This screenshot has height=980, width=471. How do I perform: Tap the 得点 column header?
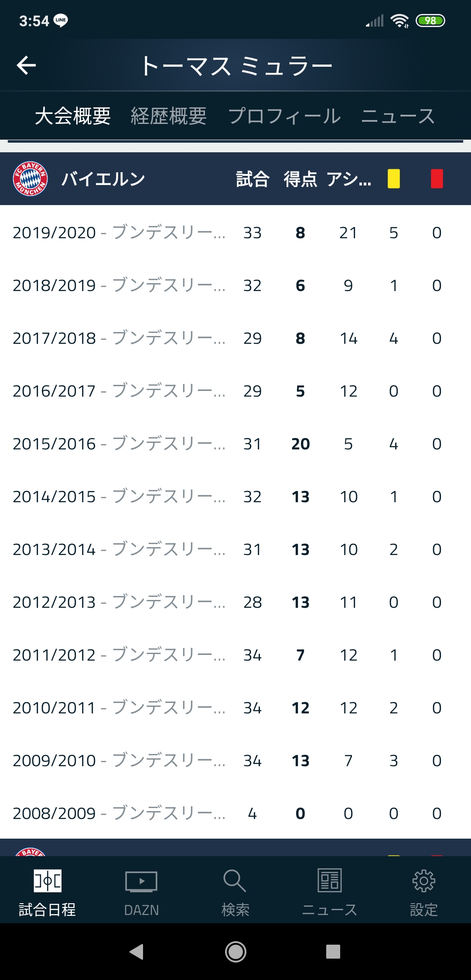tap(300, 179)
